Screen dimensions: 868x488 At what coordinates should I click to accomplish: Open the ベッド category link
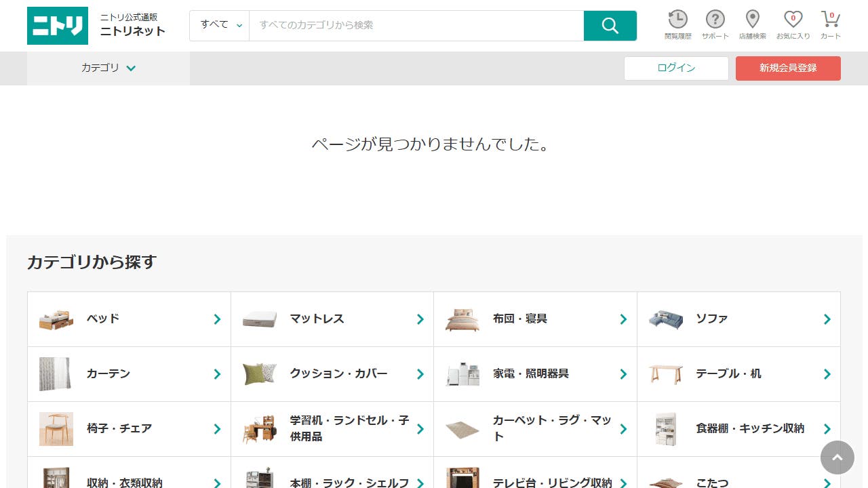pos(129,319)
